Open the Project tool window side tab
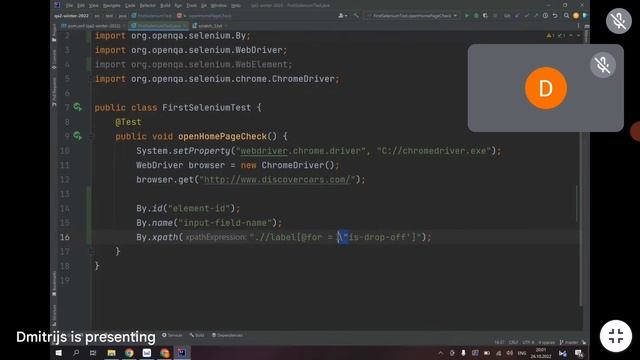The image size is (640, 360). click(54, 32)
